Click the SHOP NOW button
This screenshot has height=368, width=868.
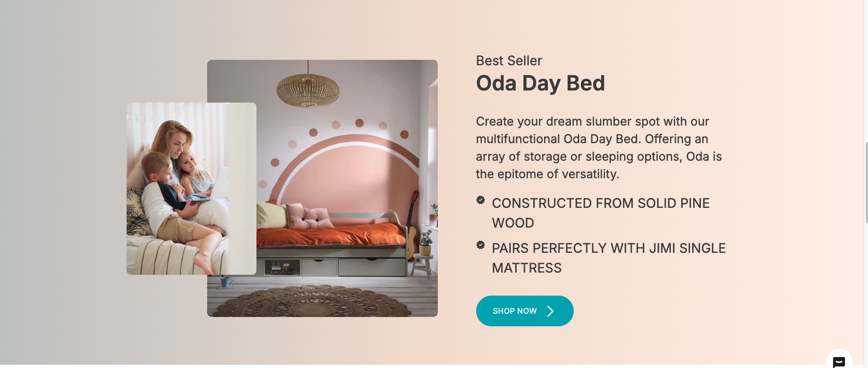[524, 311]
